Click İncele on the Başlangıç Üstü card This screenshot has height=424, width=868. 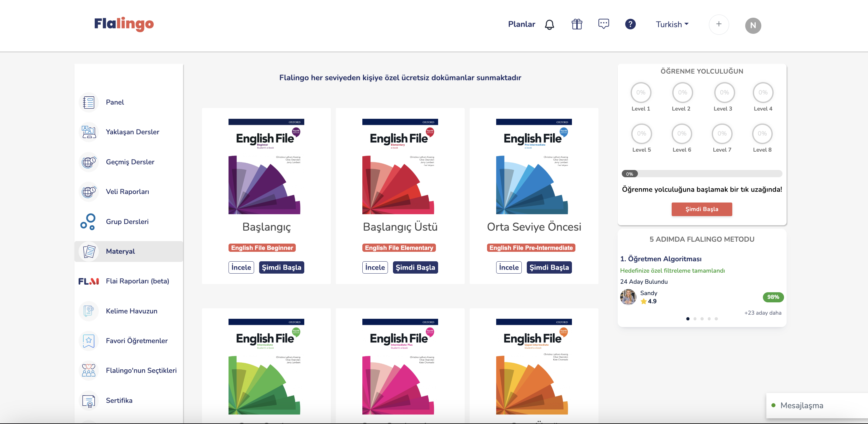(x=375, y=268)
